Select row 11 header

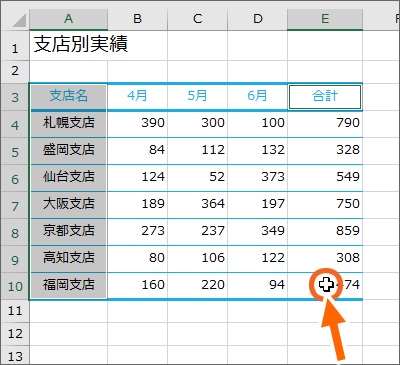coord(15,311)
